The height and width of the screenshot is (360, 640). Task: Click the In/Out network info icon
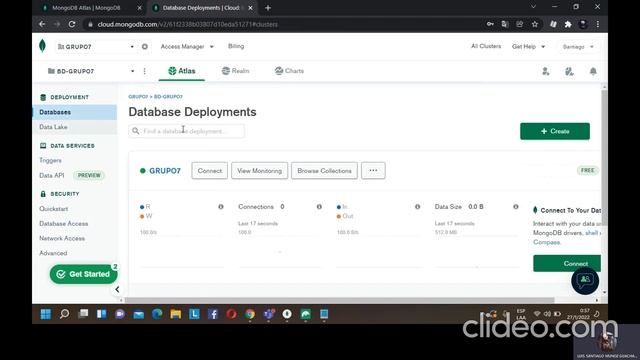pos(417,207)
